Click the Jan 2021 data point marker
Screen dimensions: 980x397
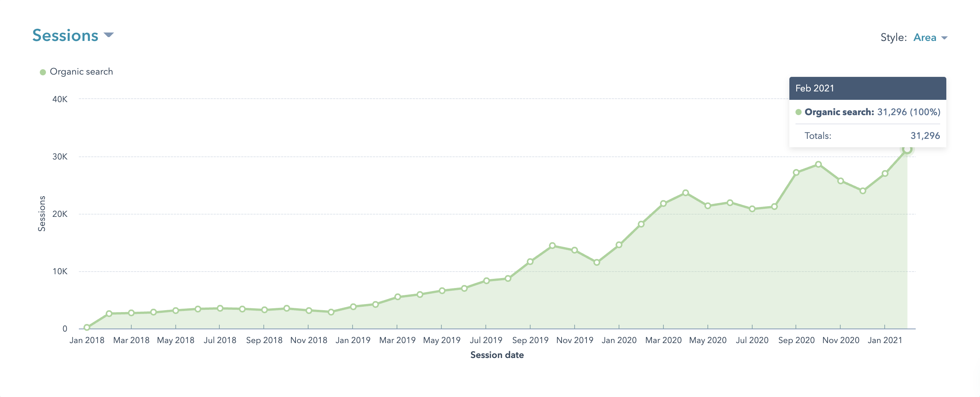coord(885,174)
